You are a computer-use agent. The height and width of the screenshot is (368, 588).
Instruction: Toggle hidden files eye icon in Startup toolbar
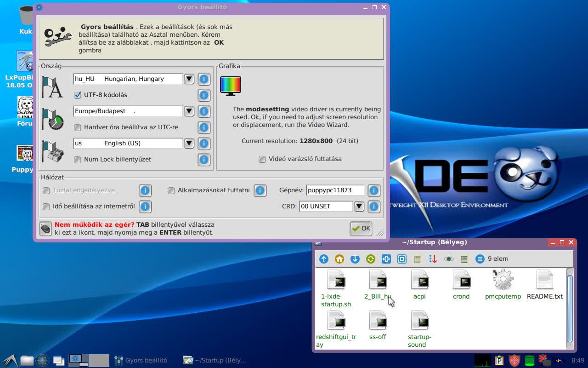point(448,259)
